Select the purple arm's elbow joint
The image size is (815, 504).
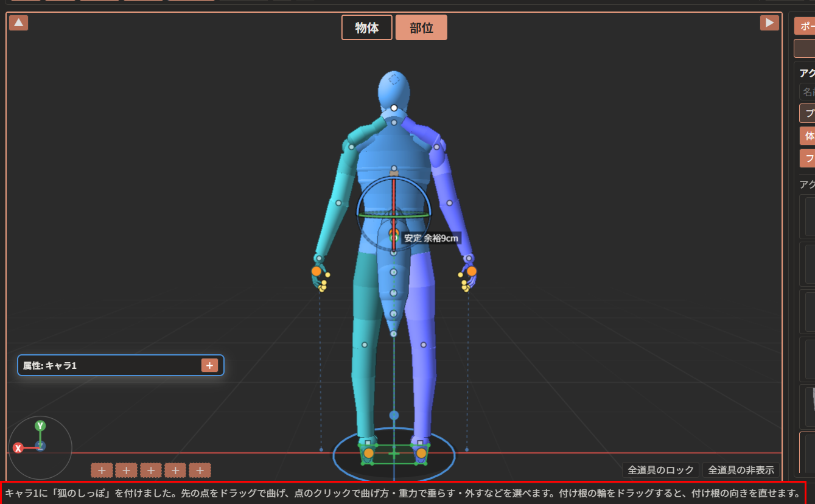tap(449, 203)
